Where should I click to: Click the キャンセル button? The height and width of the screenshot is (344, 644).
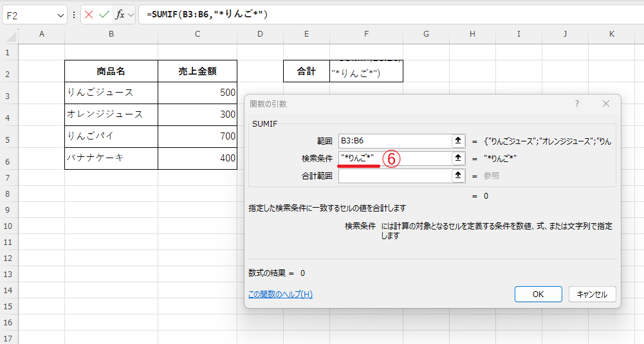pos(592,294)
